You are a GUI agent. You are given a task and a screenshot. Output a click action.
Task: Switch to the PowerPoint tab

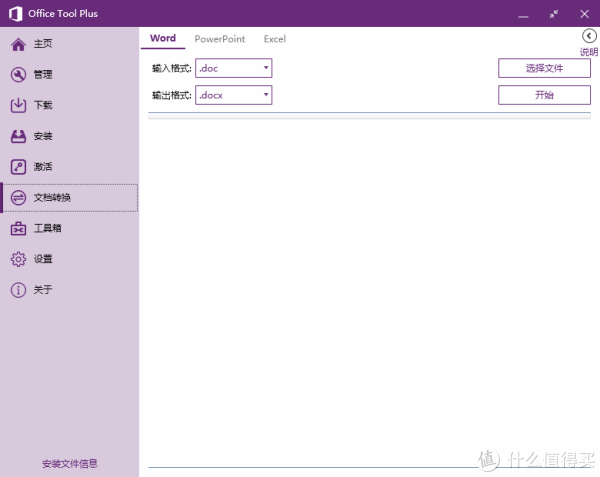pos(220,39)
